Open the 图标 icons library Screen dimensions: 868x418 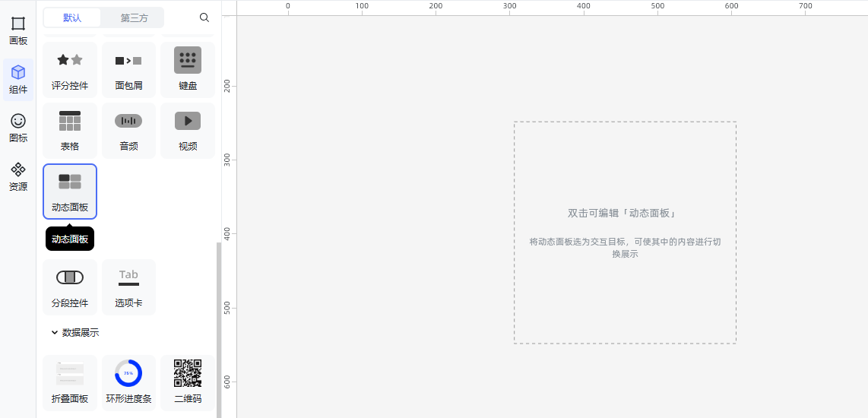[x=18, y=128]
